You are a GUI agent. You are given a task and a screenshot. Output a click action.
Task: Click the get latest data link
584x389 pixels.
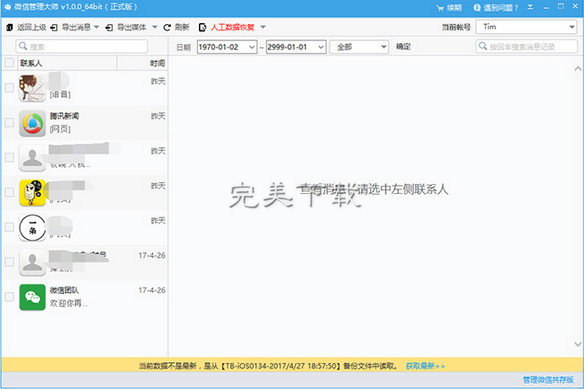[x=425, y=366]
